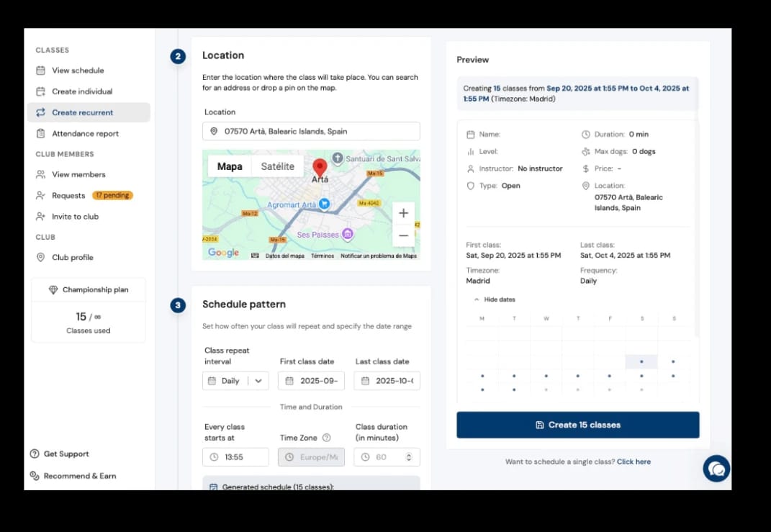Collapse the Hide dates section
This screenshot has width=771, height=532.
(495, 299)
